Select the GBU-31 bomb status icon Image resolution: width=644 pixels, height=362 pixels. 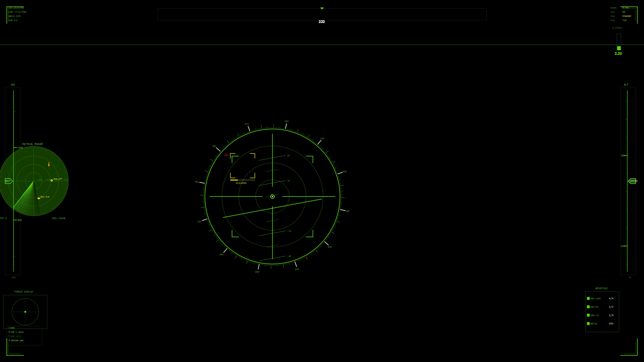tap(588, 315)
